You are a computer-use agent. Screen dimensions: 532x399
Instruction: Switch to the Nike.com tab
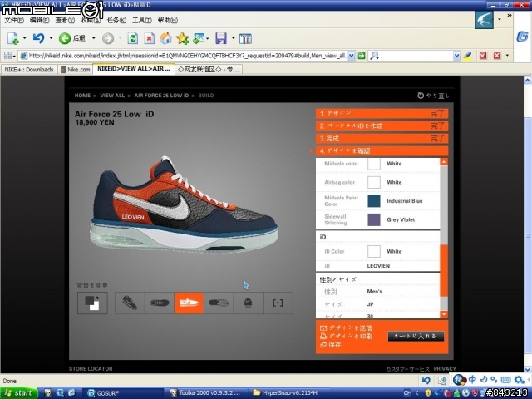pos(76,70)
